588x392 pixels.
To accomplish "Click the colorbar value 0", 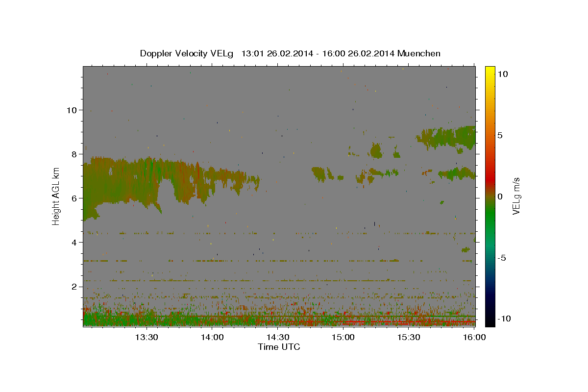I will [500, 196].
